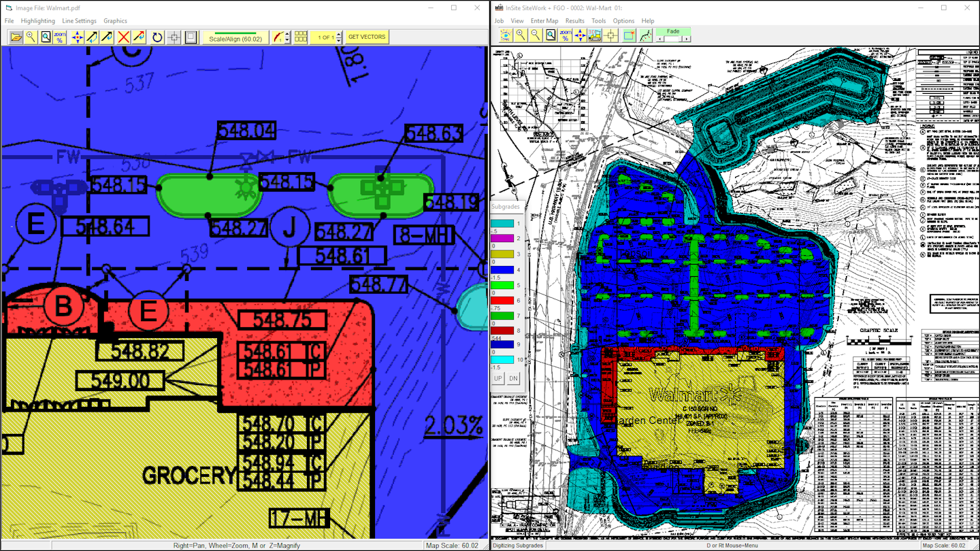Step down the 1 OF 1 page spinner
Screen dimensions: 980x551
pos(339,41)
